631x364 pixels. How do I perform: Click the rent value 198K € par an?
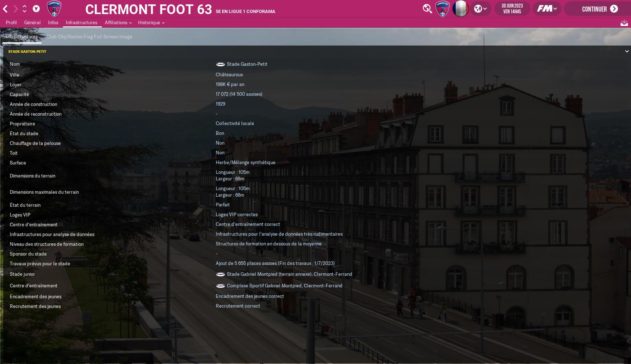(230, 84)
